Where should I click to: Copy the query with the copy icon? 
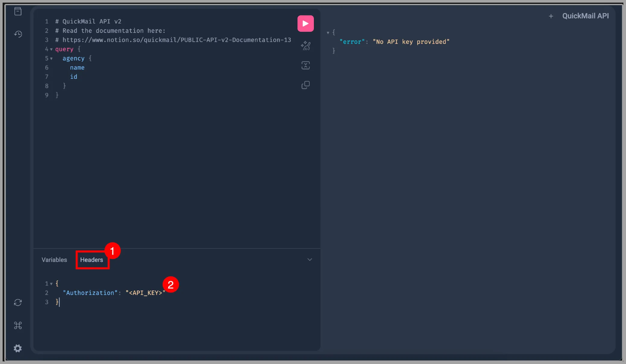pyautogui.click(x=306, y=85)
